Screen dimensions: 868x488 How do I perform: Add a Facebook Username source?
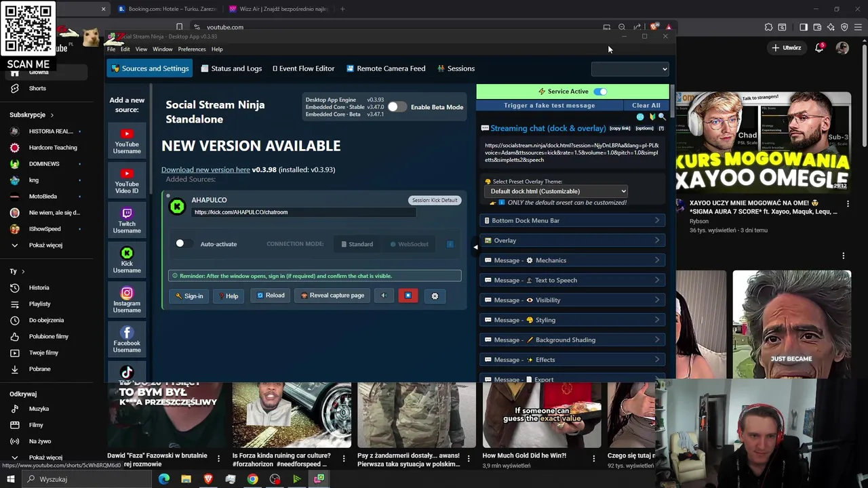coord(127,340)
